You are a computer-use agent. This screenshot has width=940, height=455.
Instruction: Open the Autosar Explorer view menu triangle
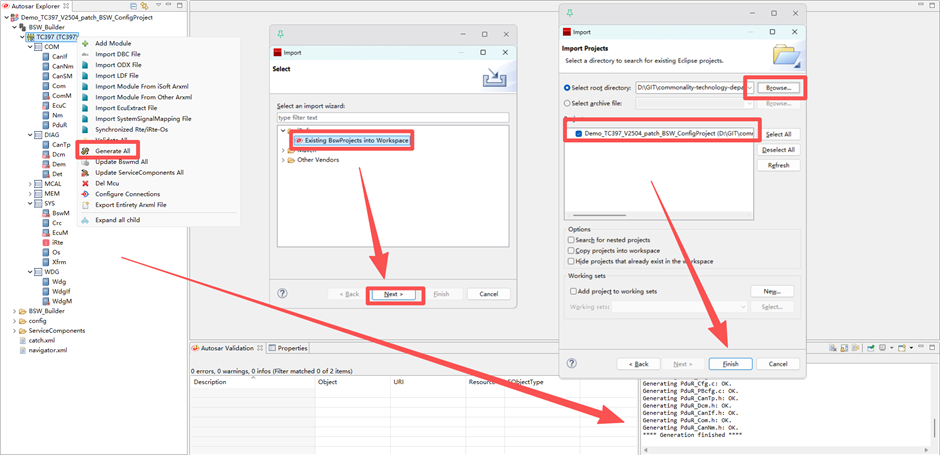[159, 5]
